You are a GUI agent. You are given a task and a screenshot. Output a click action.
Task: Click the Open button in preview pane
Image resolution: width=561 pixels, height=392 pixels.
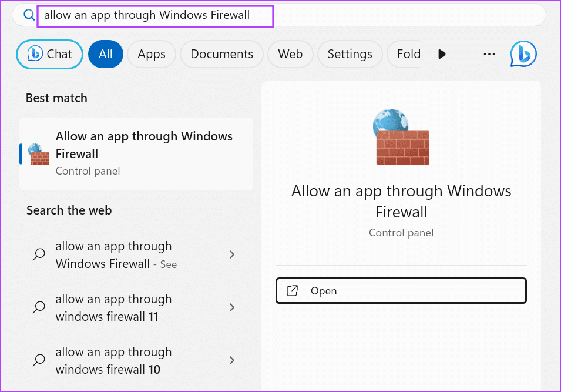point(401,291)
